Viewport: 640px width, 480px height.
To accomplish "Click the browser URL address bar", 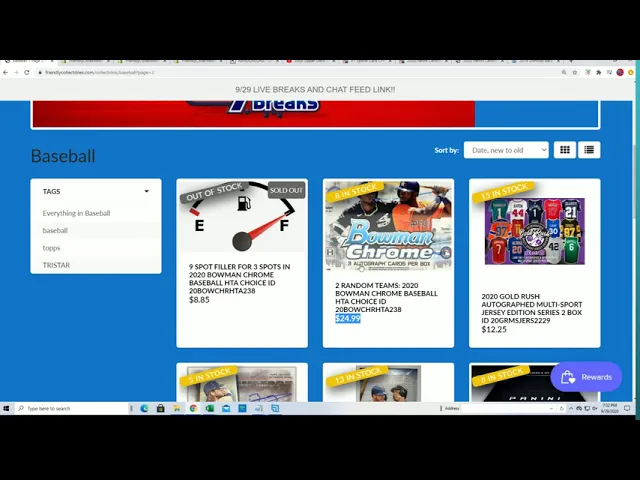I will 298,72.
